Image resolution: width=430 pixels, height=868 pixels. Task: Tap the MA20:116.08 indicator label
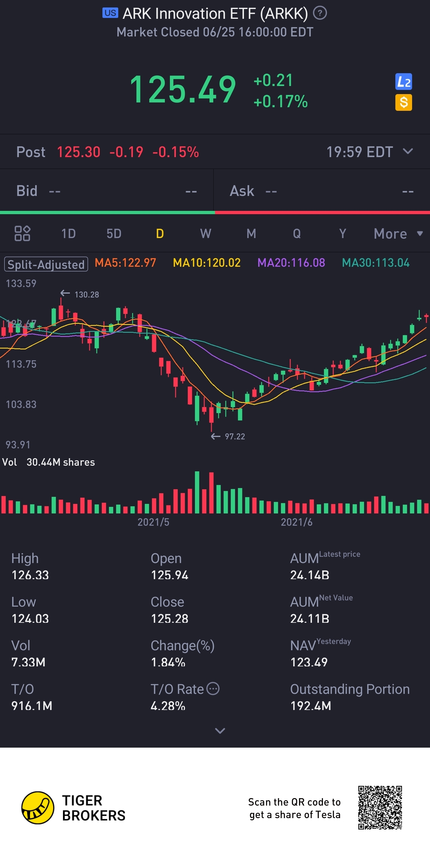(291, 263)
